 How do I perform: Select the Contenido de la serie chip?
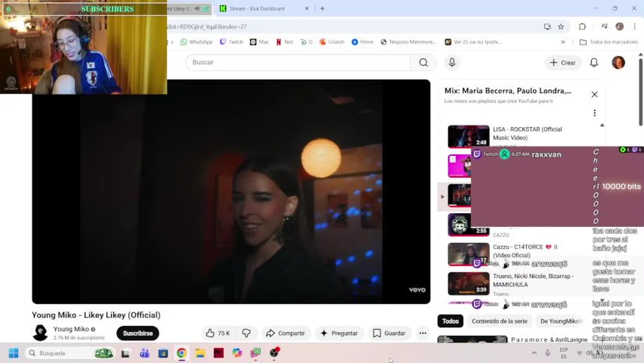coord(499,321)
